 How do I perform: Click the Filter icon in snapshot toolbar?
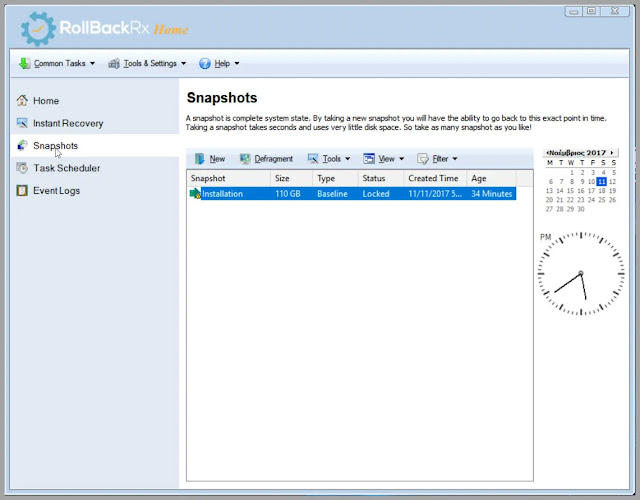[422, 159]
